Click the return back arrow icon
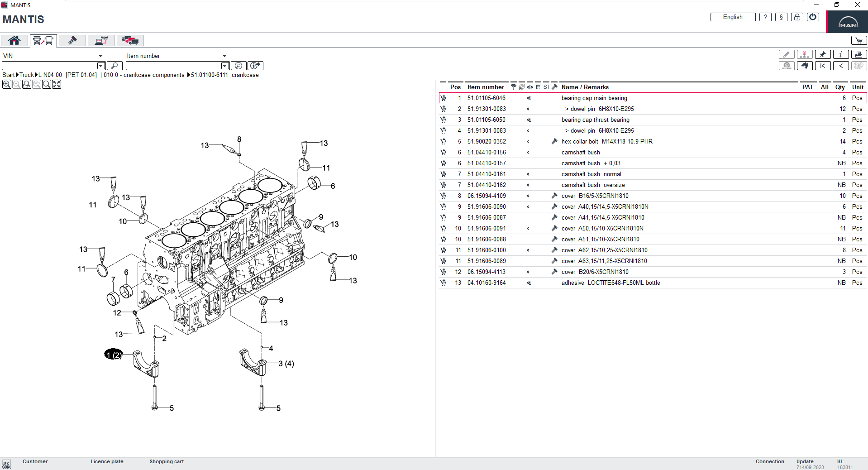The image size is (868, 470). click(x=805, y=66)
